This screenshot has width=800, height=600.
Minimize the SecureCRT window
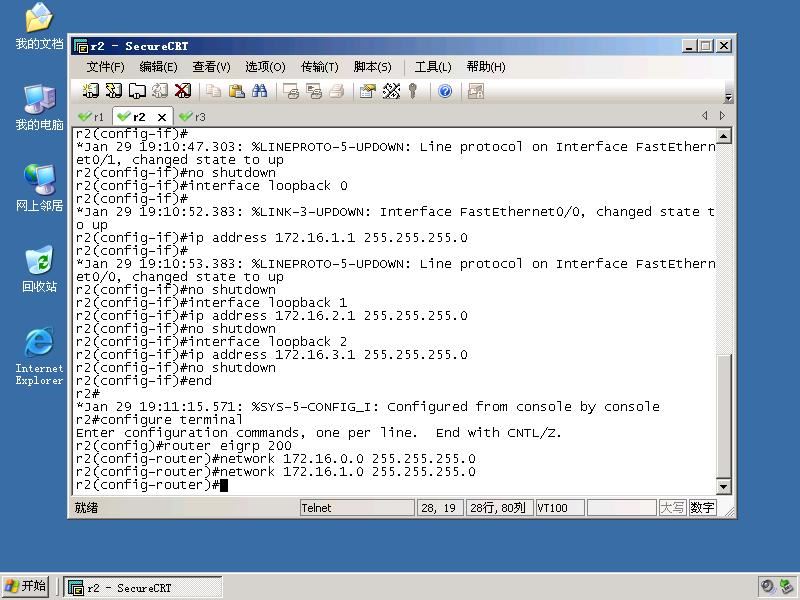pyautogui.click(x=689, y=46)
